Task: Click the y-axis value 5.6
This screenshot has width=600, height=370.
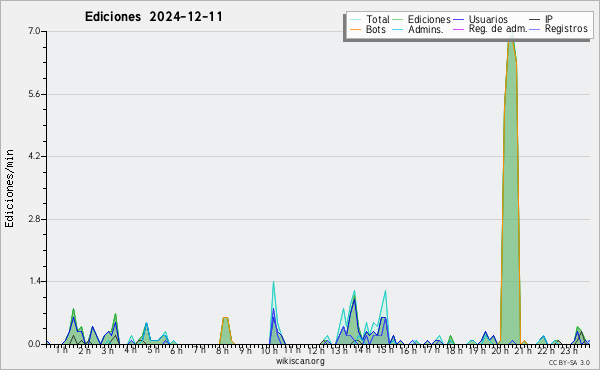Action: (x=34, y=95)
